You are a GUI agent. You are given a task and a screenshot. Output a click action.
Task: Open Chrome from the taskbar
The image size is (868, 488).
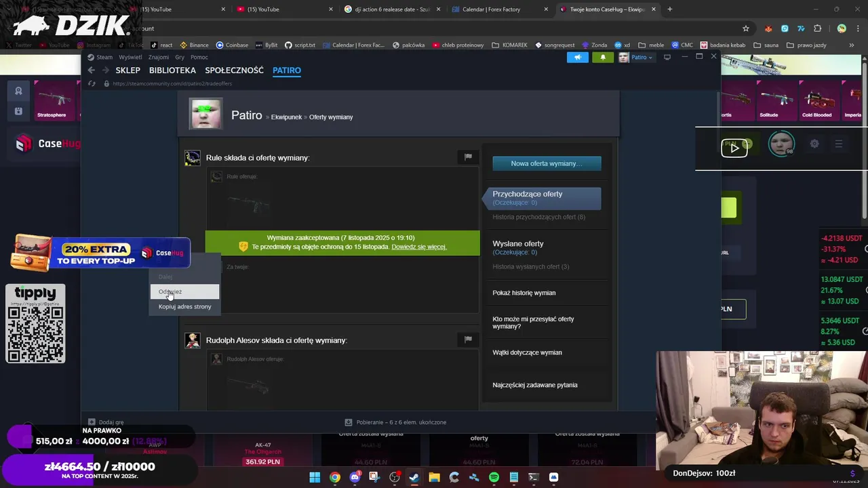click(335, 477)
